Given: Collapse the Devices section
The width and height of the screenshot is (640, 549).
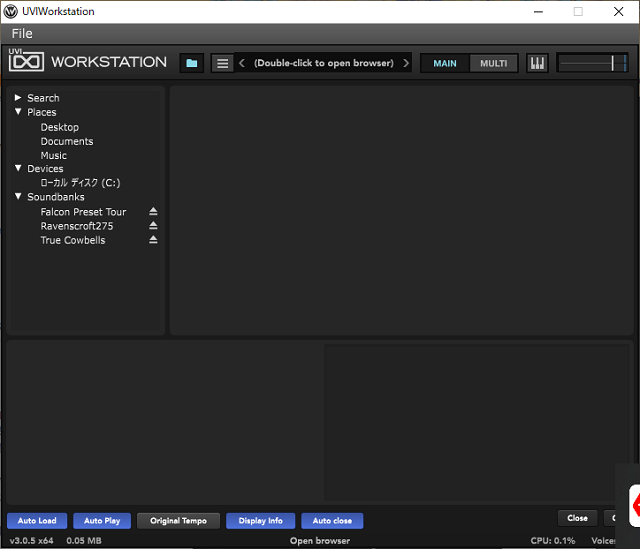Looking at the screenshot, I should [x=18, y=168].
